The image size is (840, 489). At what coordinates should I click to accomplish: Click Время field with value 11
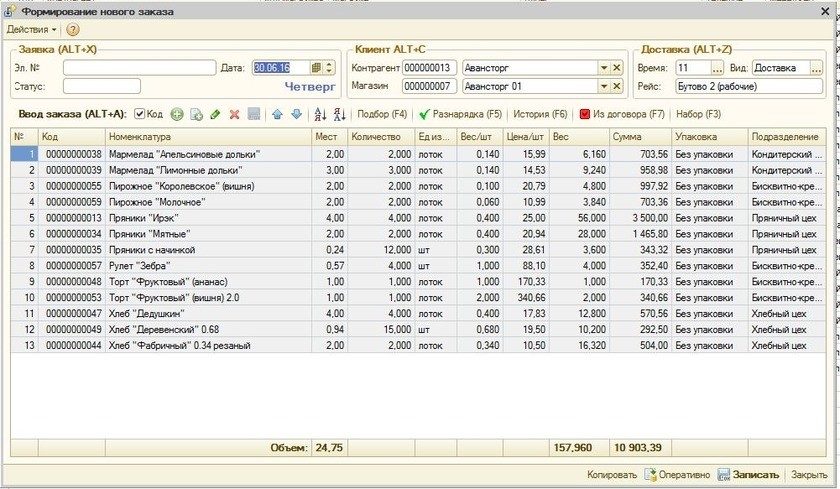coord(693,68)
